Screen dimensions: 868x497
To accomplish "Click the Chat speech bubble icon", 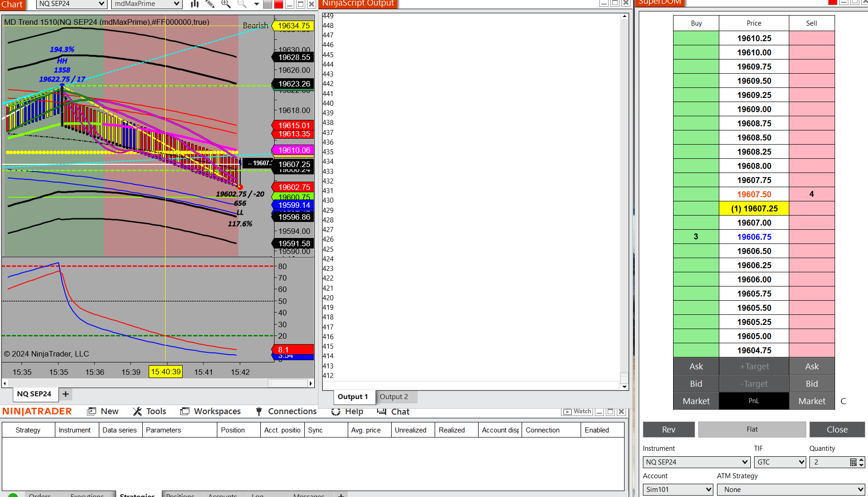I will (x=382, y=411).
